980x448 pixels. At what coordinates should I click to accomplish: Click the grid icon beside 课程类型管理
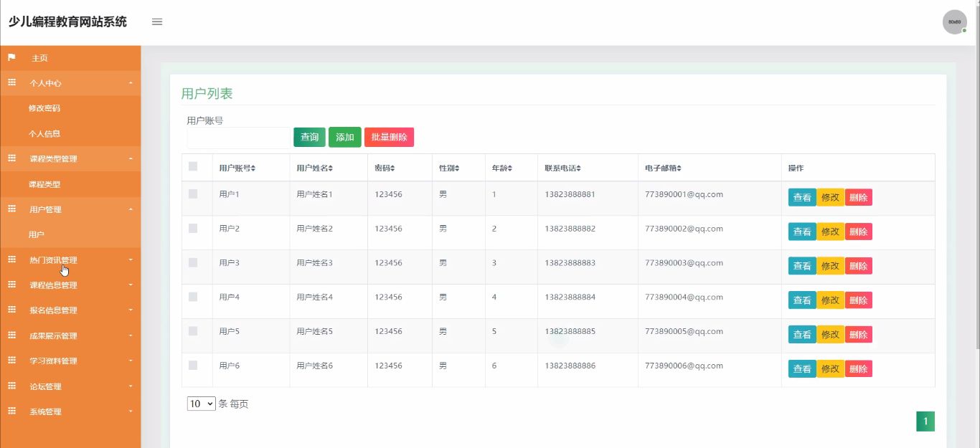pos(11,158)
